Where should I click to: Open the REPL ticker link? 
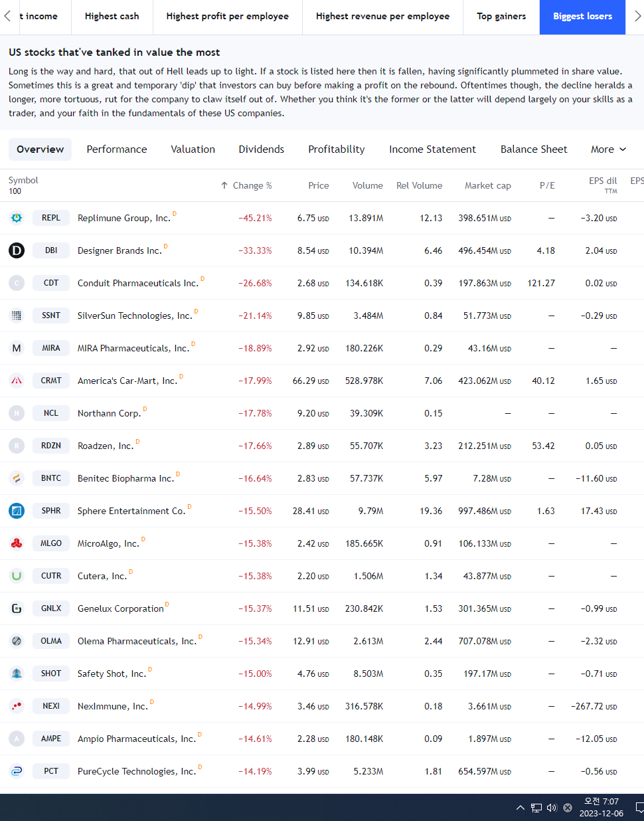[51, 218]
